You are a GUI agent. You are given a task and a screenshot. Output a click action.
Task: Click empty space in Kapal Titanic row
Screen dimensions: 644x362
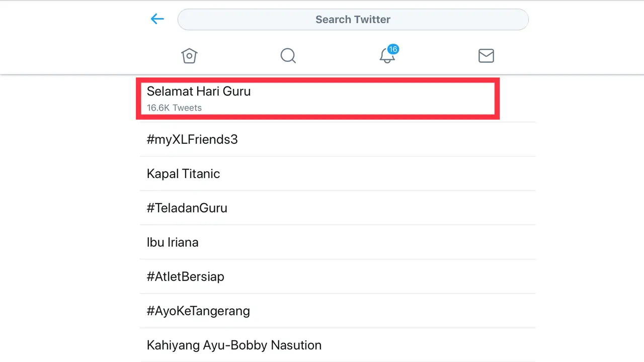(377, 173)
